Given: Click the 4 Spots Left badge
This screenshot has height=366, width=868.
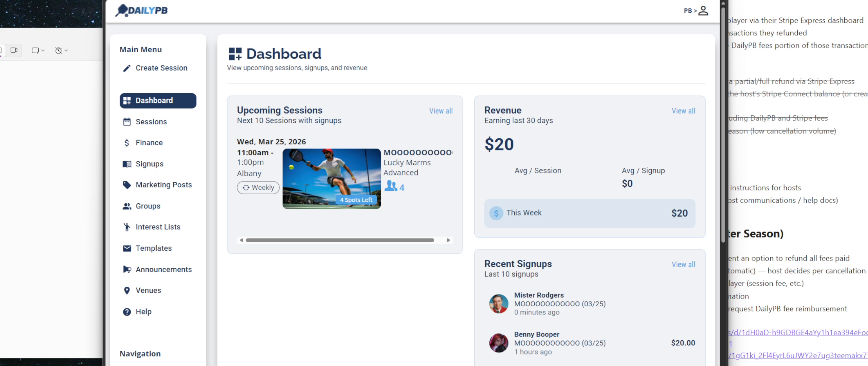Looking at the screenshot, I should point(356,200).
